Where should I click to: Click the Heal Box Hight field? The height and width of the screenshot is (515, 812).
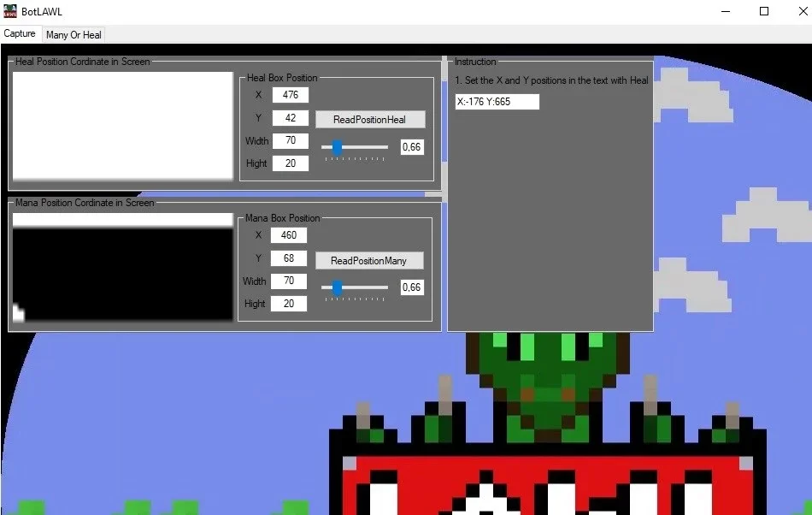point(290,163)
